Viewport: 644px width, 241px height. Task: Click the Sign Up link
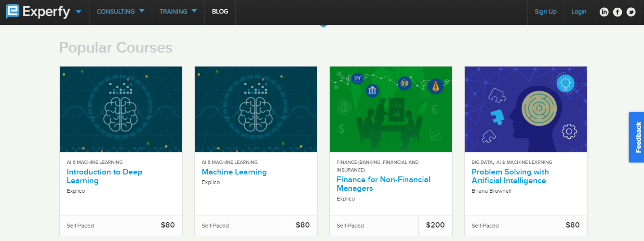click(x=545, y=12)
